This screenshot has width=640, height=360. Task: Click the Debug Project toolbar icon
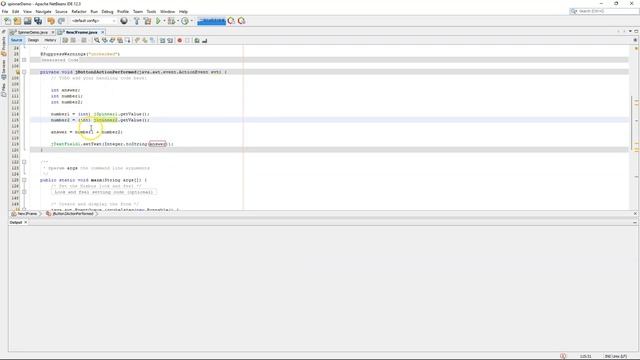(171, 21)
